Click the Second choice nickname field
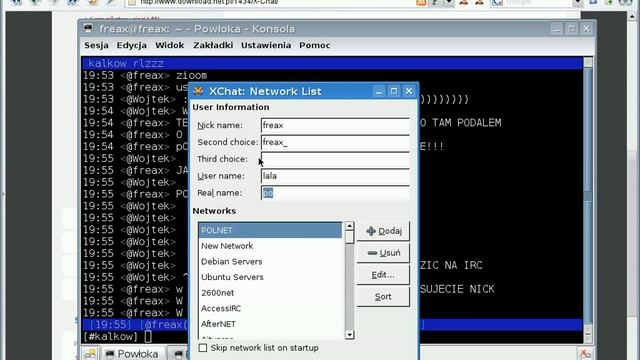The width and height of the screenshot is (640, 360). click(335, 142)
